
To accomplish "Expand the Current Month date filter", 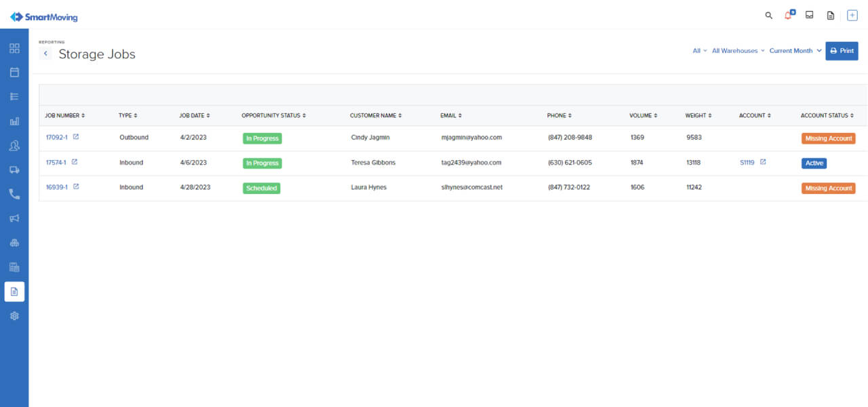I will click(x=794, y=51).
